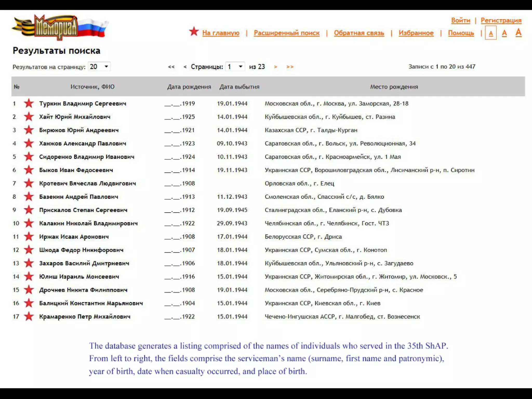The height and width of the screenshot is (399, 532).
Task: Go to the first page with <<
Action: pos(171,67)
